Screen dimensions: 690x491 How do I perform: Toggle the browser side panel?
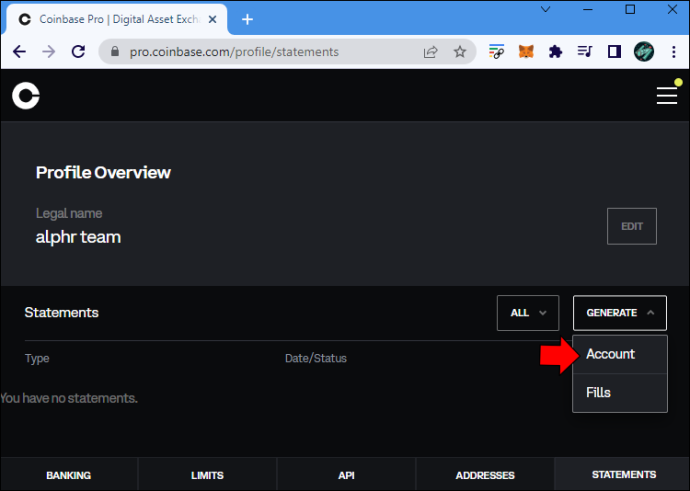[614, 52]
